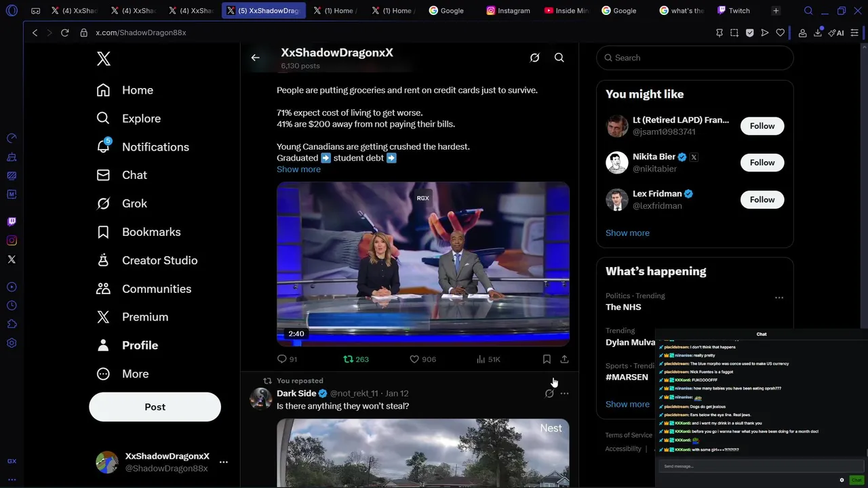868x488 pixels.
Task: Select Explore in the navigation menu
Action: coord(128,119)
